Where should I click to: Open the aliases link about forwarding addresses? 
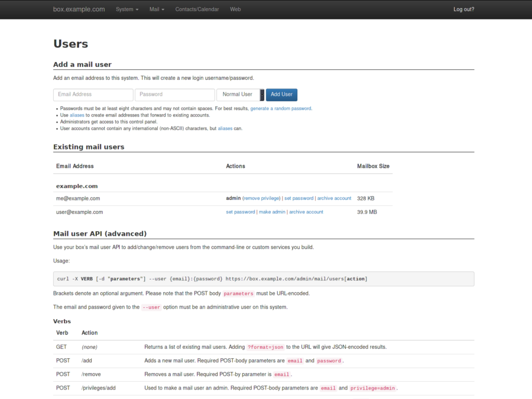77,115
